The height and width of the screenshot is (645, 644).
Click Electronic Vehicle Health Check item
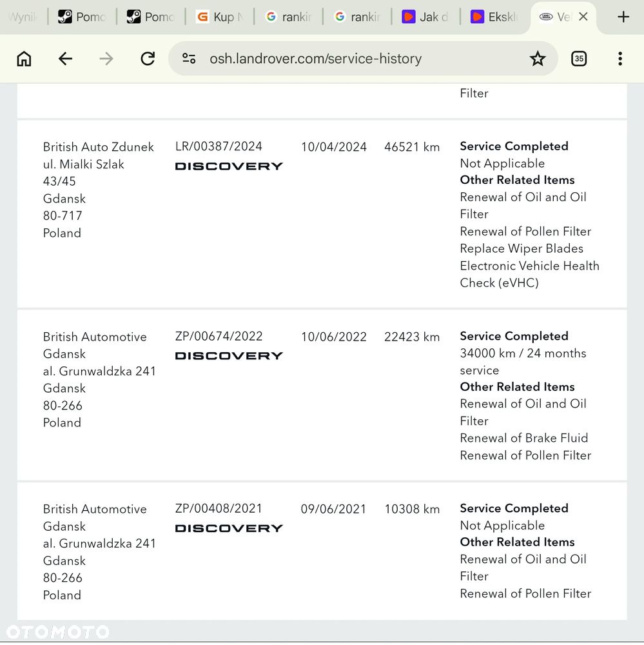pos(529,274)
